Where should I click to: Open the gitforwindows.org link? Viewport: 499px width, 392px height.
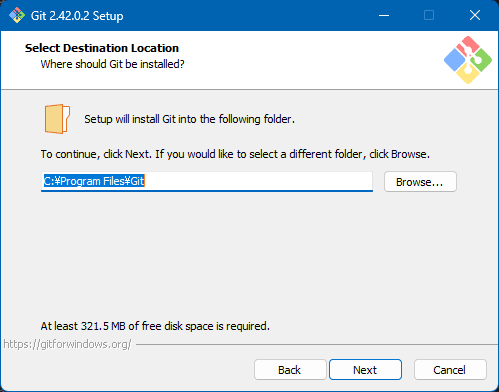click(67, 344)
